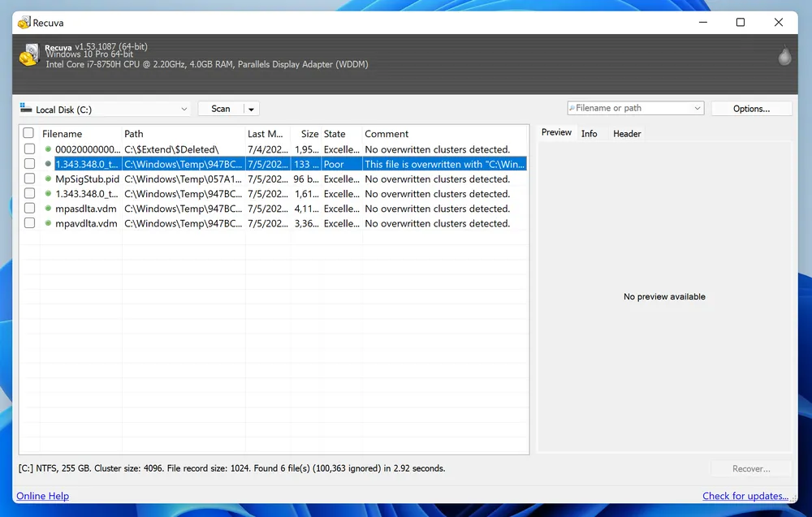
Task: Sort the list by the Size column header
Action: [309, 134]
